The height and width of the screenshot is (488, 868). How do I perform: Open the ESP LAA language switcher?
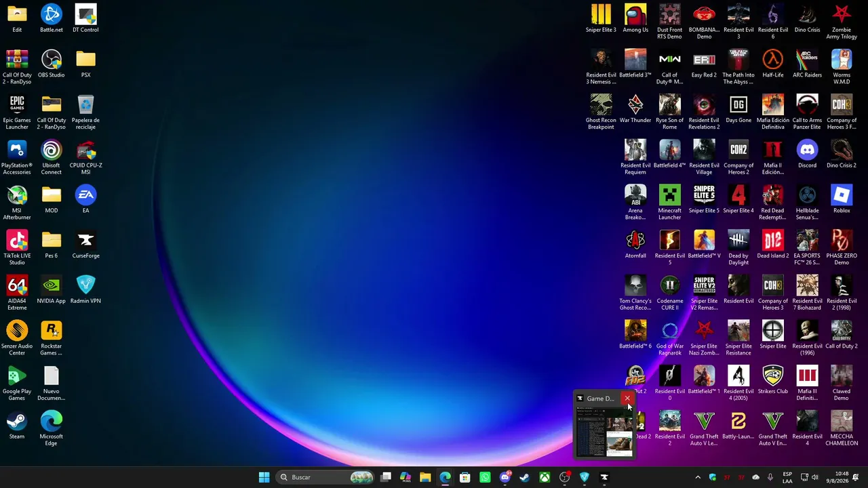[787, 477]
